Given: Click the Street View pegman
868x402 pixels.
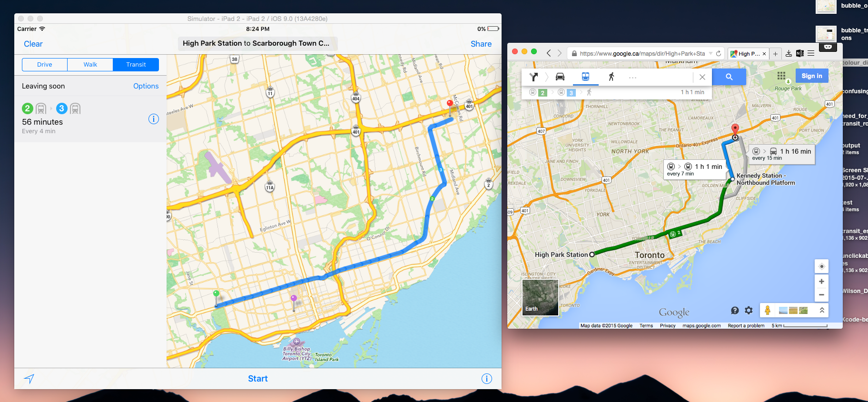Looking at the screenshot, I should [767, 310].
